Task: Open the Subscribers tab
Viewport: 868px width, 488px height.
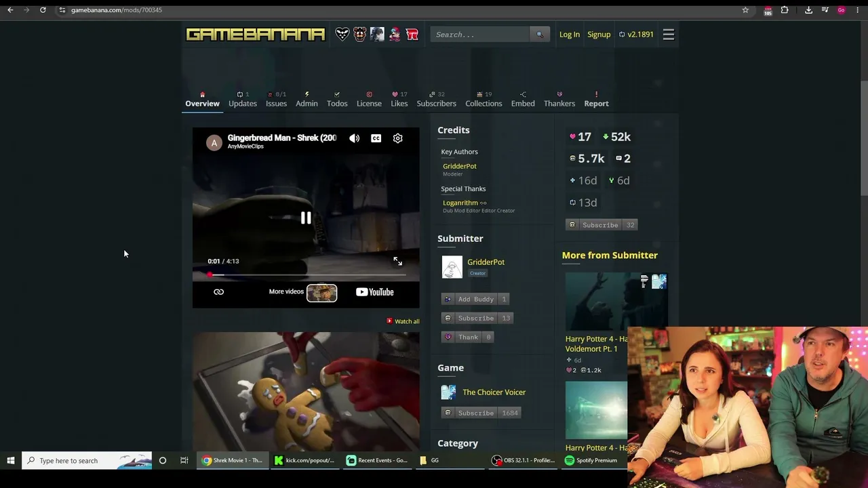Action: point(437,100)
